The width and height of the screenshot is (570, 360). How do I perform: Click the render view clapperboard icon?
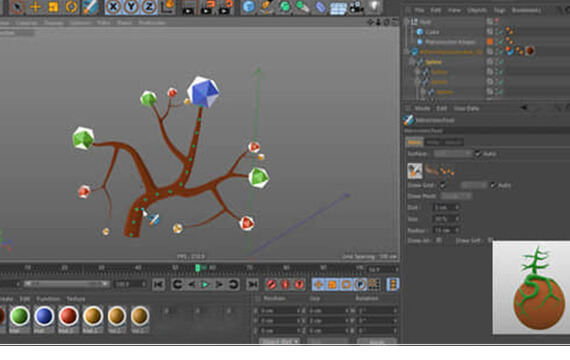(188, 7)
